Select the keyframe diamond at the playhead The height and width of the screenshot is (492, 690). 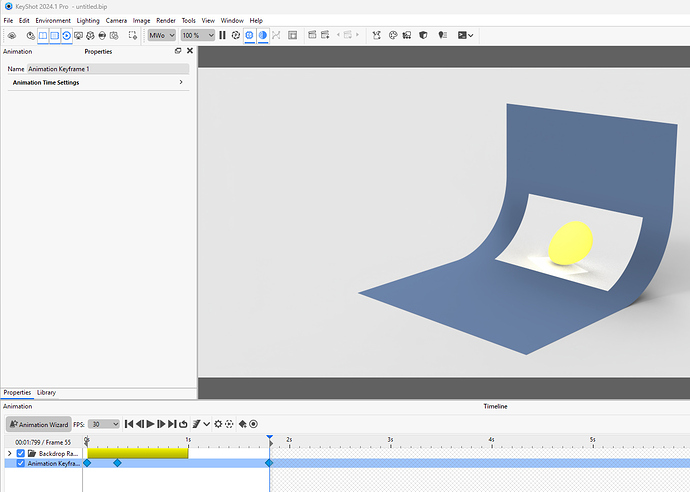coord(269,463)
